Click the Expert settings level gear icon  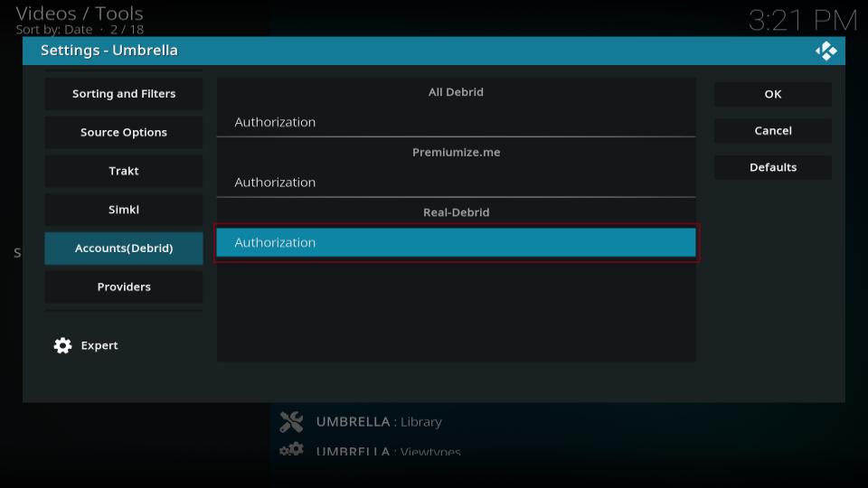62,345
